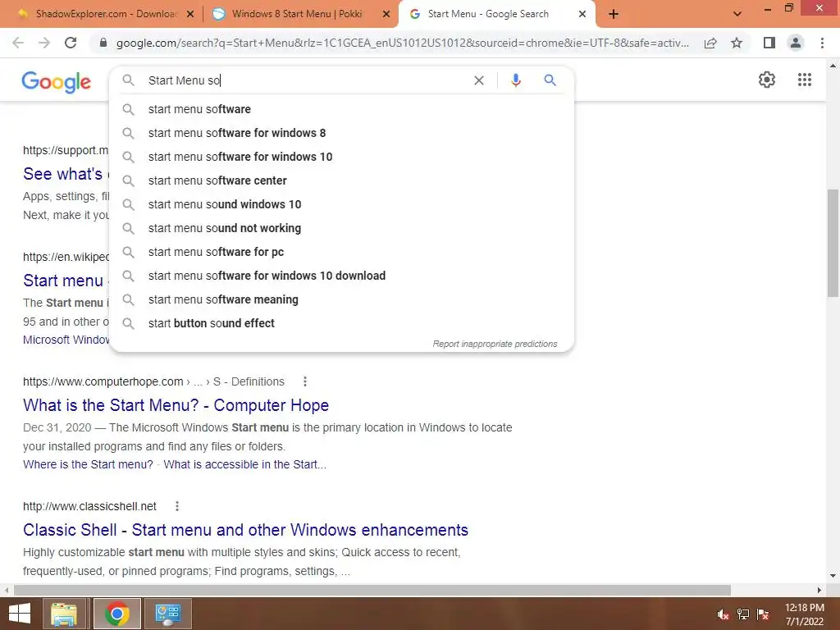Screen dimensions: 840x630
Task: Open 'What is the Start Menu? - Computer Hope'
Action: click(176, 405)
